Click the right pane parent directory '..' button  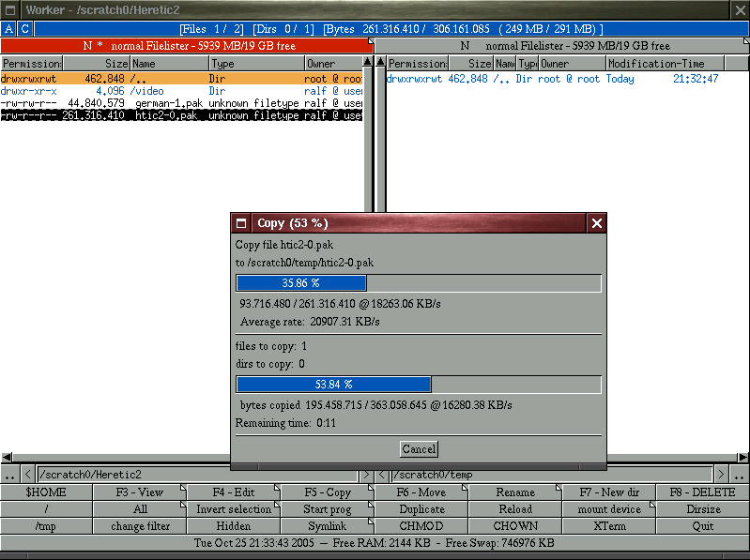click(x=739, y=475)
